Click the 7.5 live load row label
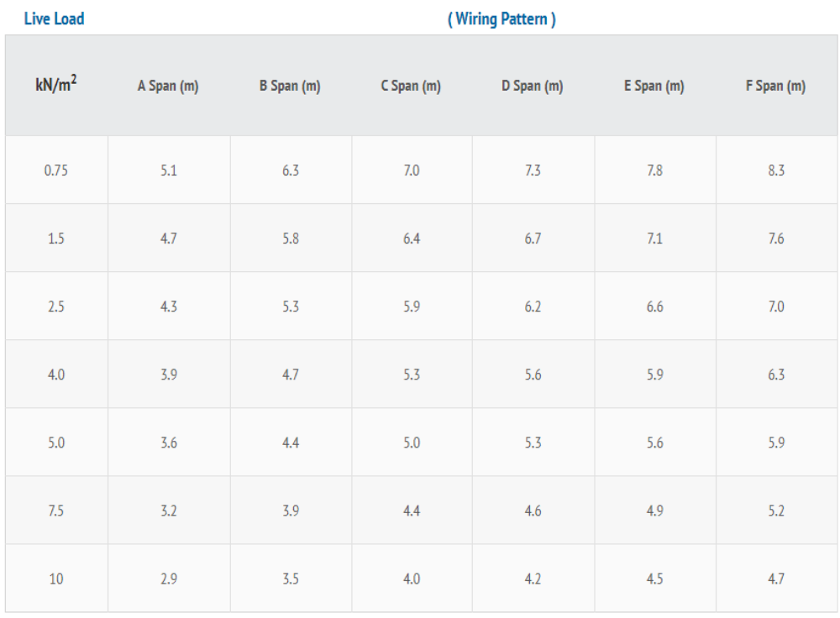Image resolution: width=840 pixels, height=618 pixels. click(56, 511)
